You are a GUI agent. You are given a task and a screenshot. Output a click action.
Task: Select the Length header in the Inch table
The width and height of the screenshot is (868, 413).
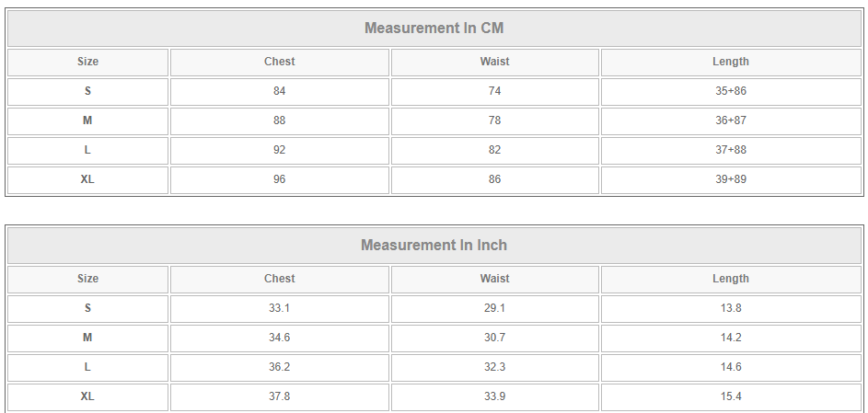click(731, 280)
